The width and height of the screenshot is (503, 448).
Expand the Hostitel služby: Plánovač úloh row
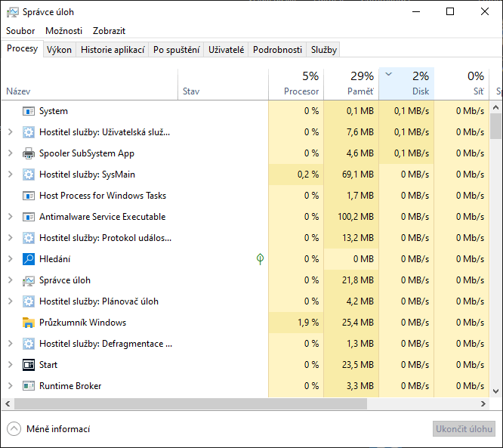coord(10,301)
